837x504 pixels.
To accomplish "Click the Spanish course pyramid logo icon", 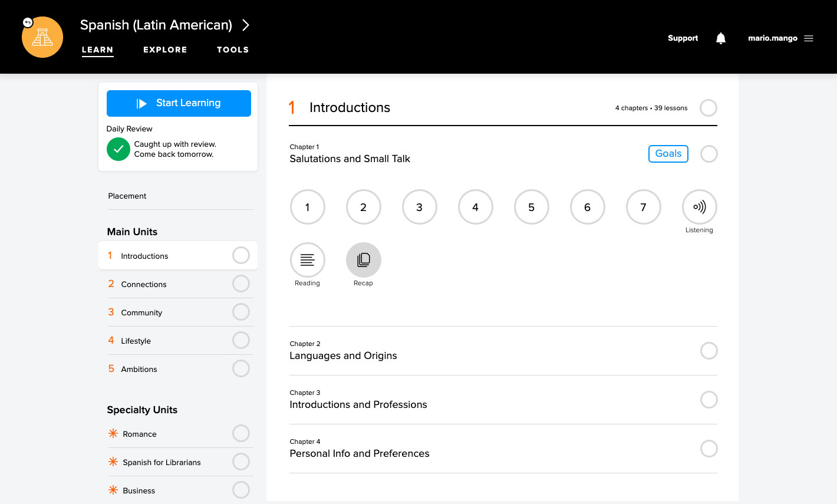I will coord(42,37).
